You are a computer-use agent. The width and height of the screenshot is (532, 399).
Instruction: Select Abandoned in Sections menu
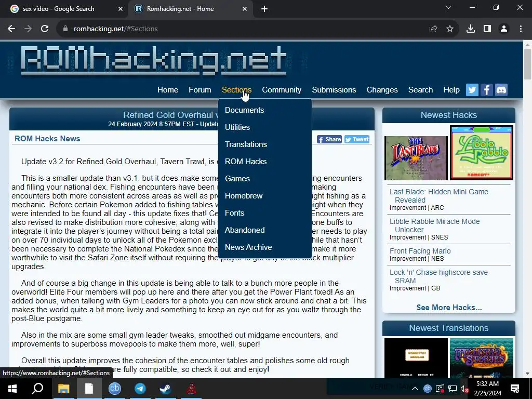[x=245, y=230]
